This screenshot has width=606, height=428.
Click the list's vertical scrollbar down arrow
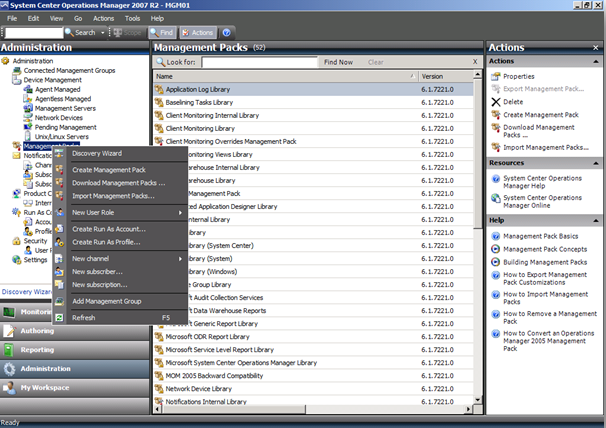[478, 400]
